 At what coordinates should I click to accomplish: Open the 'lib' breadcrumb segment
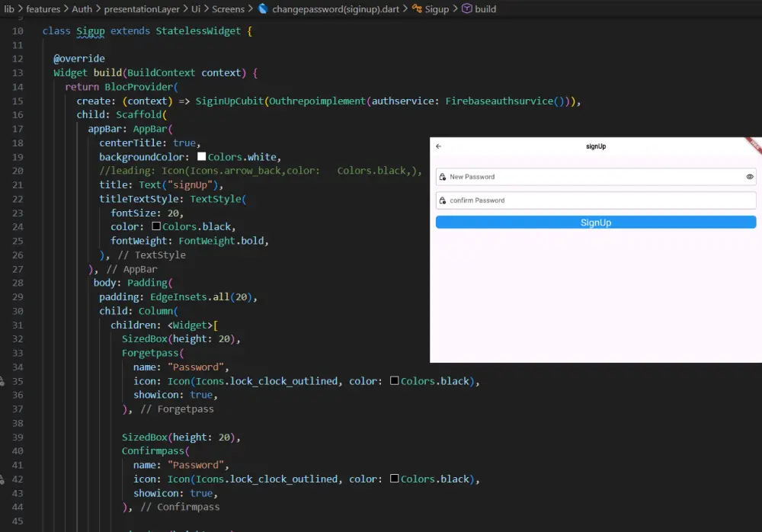[9, 8]
